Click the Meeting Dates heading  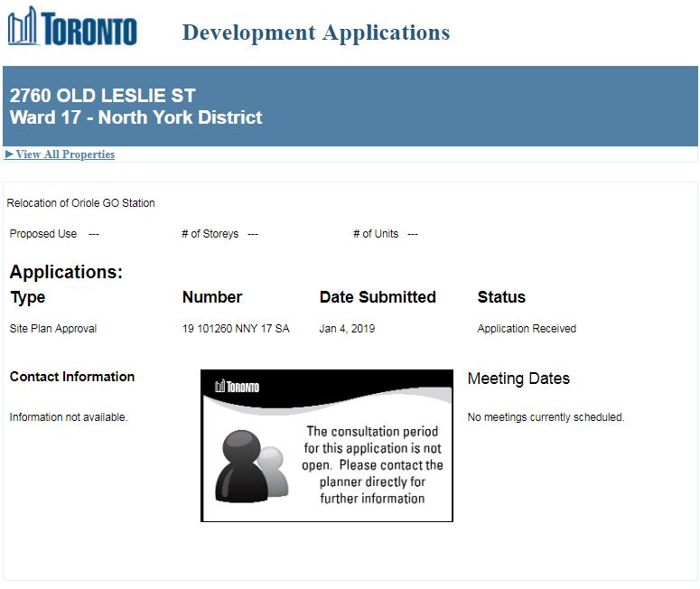click(518, 379)
